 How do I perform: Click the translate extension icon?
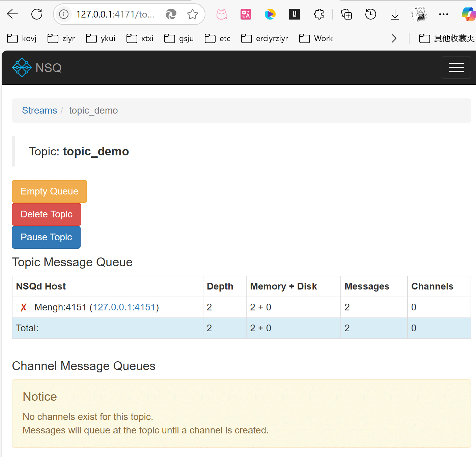pos(246,14)
